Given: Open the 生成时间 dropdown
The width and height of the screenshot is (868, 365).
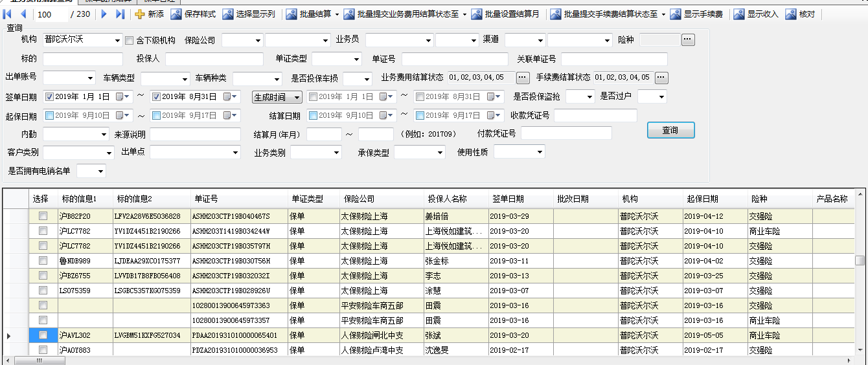Looking at the screenshot, I should coord(277,97).
